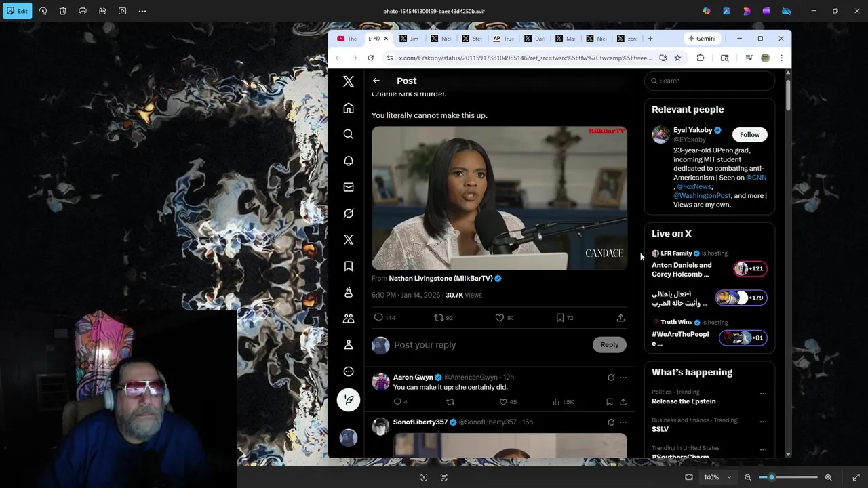
Task: Toggle fit to window in Photos
Action: (x=689, y=477)
